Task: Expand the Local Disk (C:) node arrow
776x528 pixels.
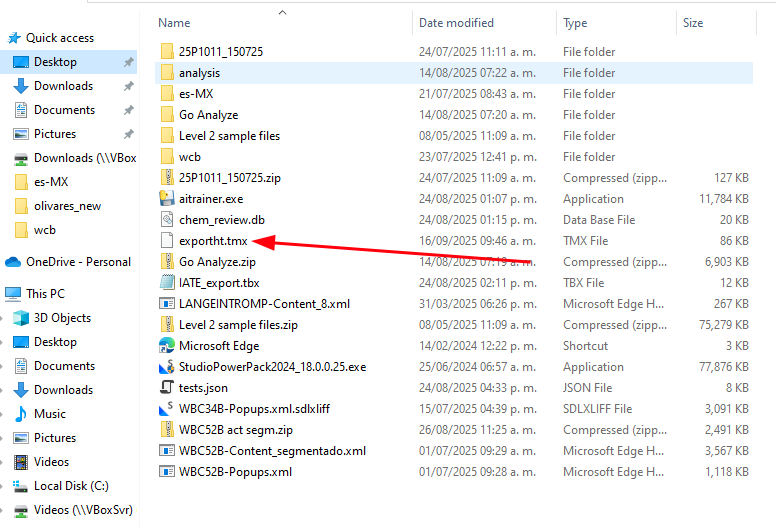Action: pos(2,486)
